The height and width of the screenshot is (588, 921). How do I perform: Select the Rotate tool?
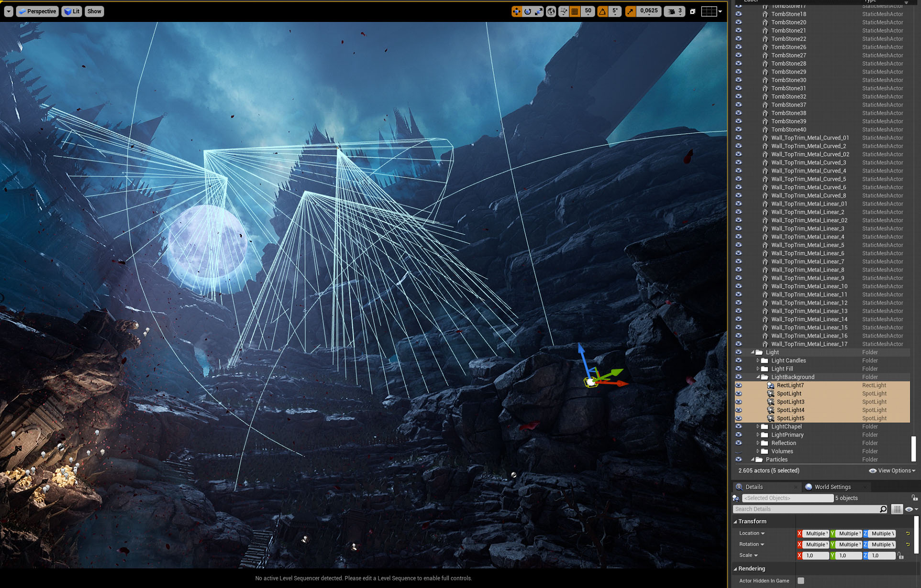[x=528, y=11]
